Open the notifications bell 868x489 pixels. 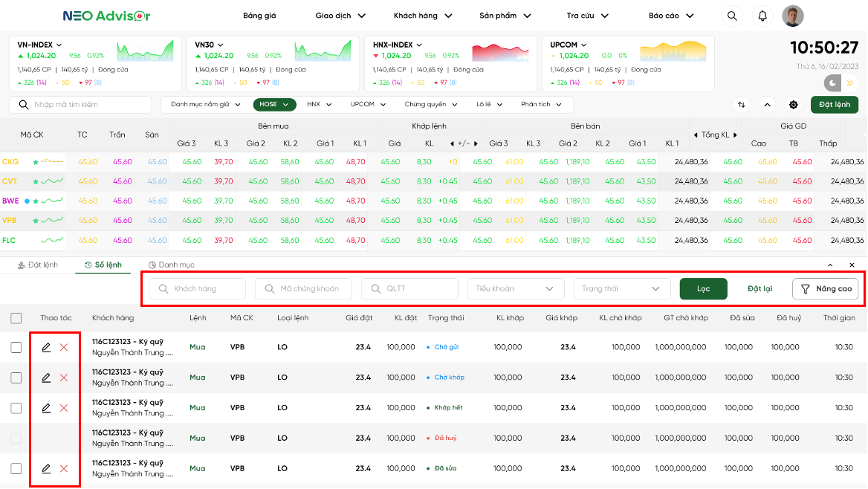pyautogui.click(x=762, y=16)
